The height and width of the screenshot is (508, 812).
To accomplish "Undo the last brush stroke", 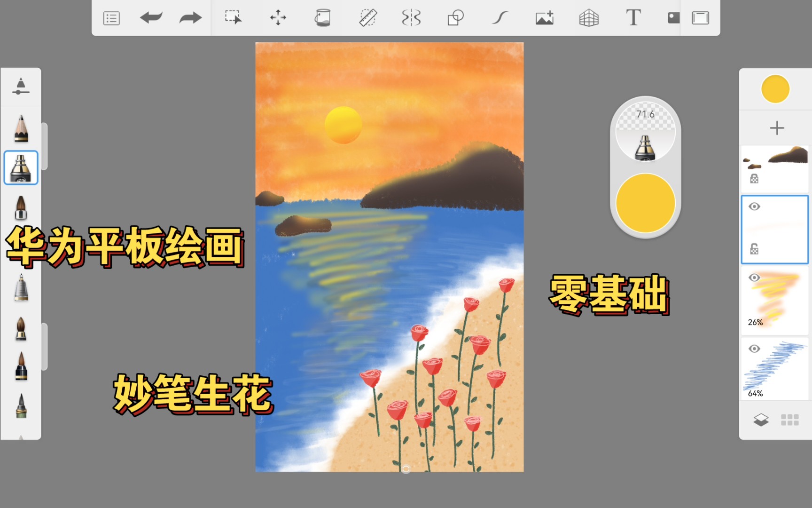I will coord(151,17).
